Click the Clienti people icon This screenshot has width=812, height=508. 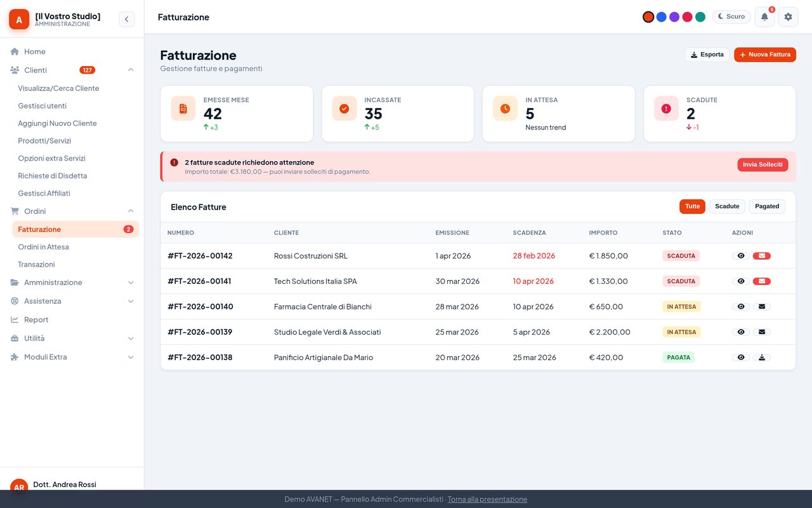15,70
